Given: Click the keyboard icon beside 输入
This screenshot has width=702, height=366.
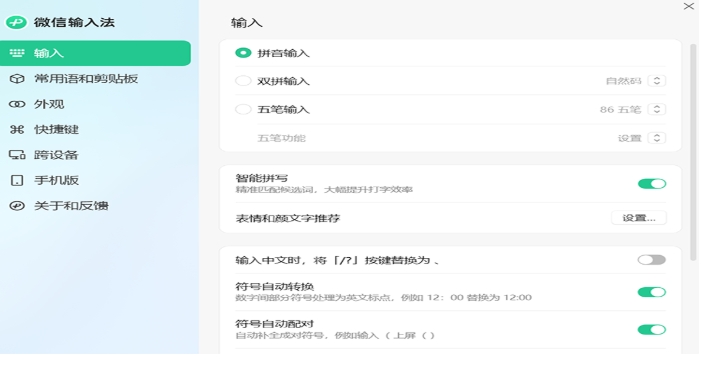Looking at the screenshot, I should 17,53.
